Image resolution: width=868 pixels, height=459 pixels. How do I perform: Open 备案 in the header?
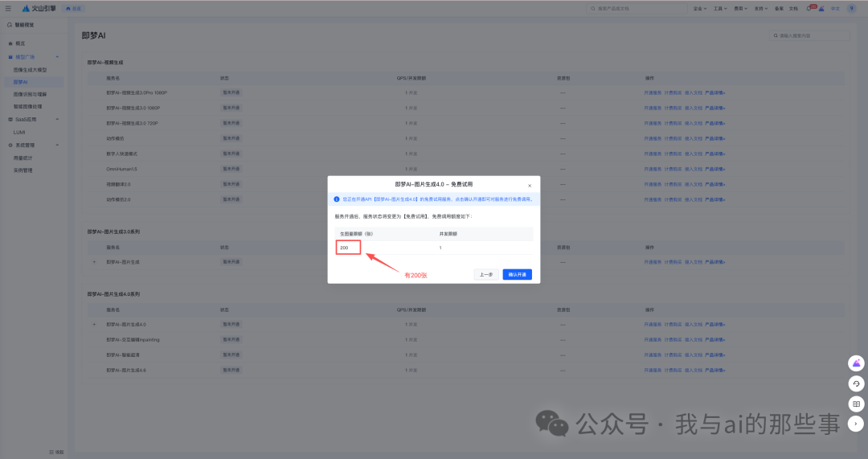coord(779,8)
